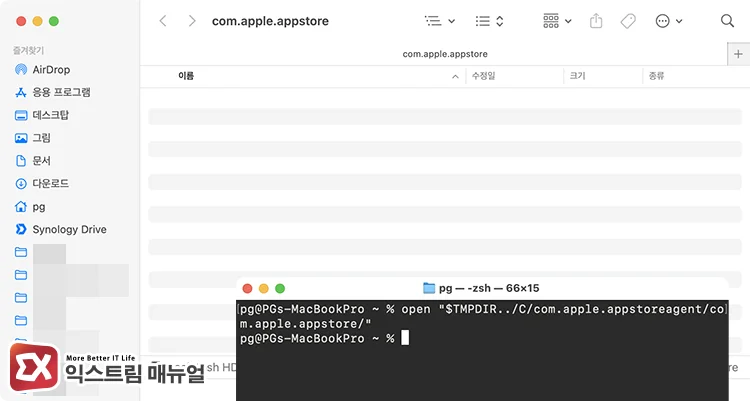
Task: Click the Applications sidebar icon
Action: (x=21, y=92)
